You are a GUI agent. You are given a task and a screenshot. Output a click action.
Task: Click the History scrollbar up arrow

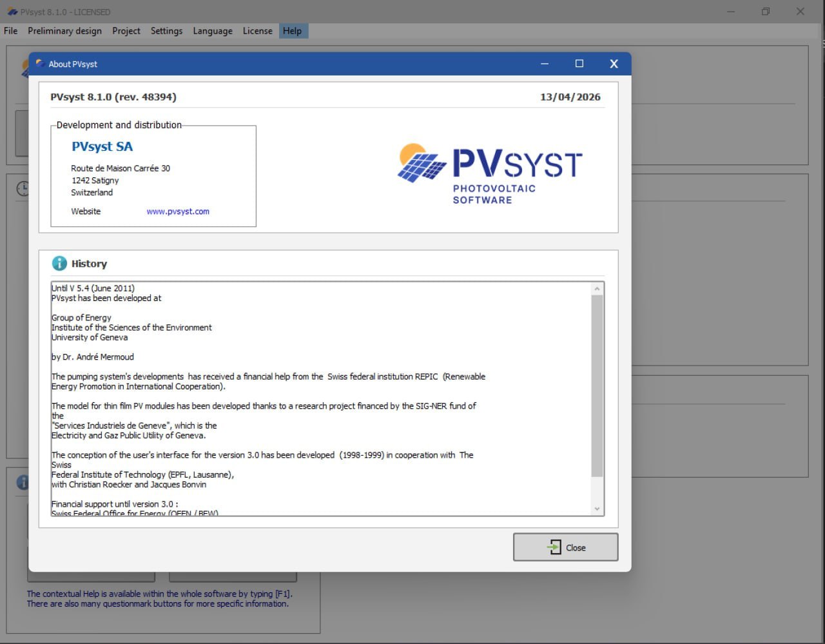click(597, 289)
